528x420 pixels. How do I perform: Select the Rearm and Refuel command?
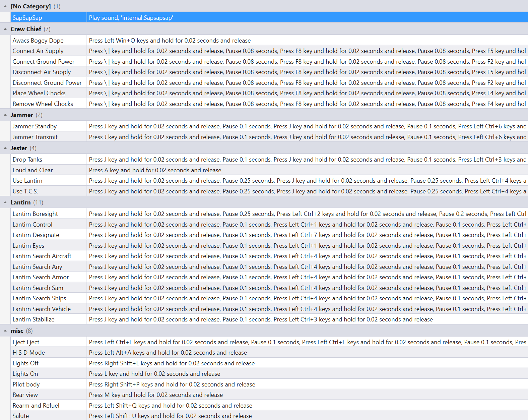(36, 406)
